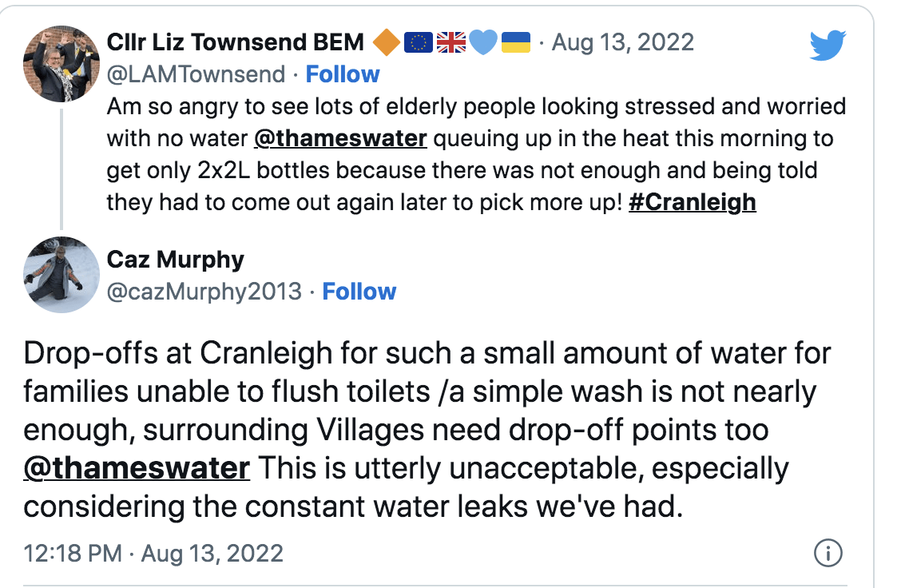901x588 pixels.
Task: Open @thameswater mention in Liz's tweet
Action: (340, 138)
